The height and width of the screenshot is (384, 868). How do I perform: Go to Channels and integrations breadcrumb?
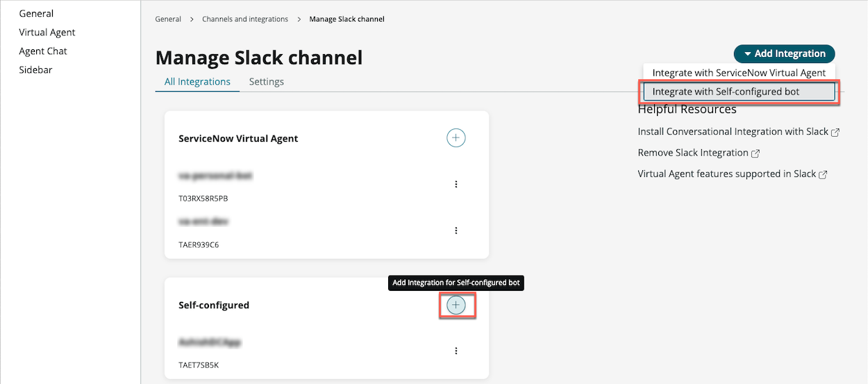point(245,19)
